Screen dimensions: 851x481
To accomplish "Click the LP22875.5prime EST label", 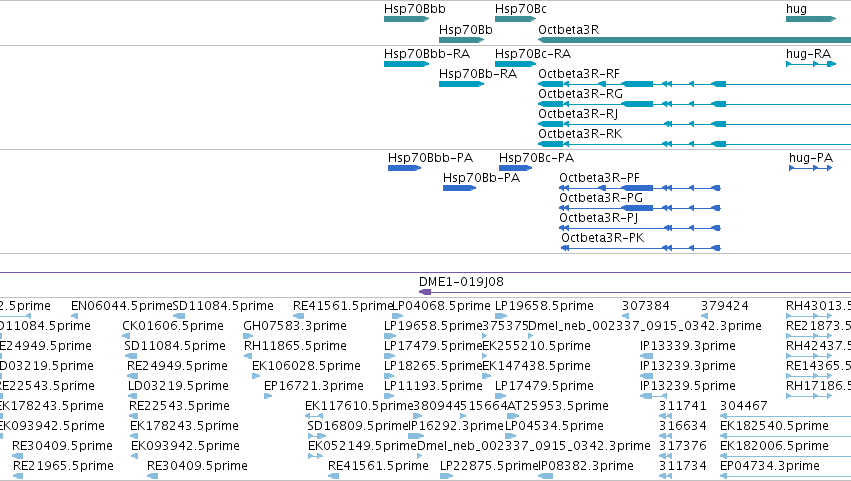I will [489, 466].
